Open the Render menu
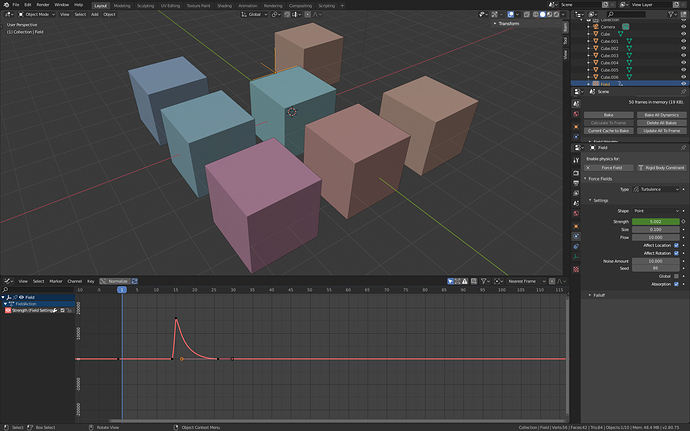Screen dimensions: 690x431 pos(43,5)
